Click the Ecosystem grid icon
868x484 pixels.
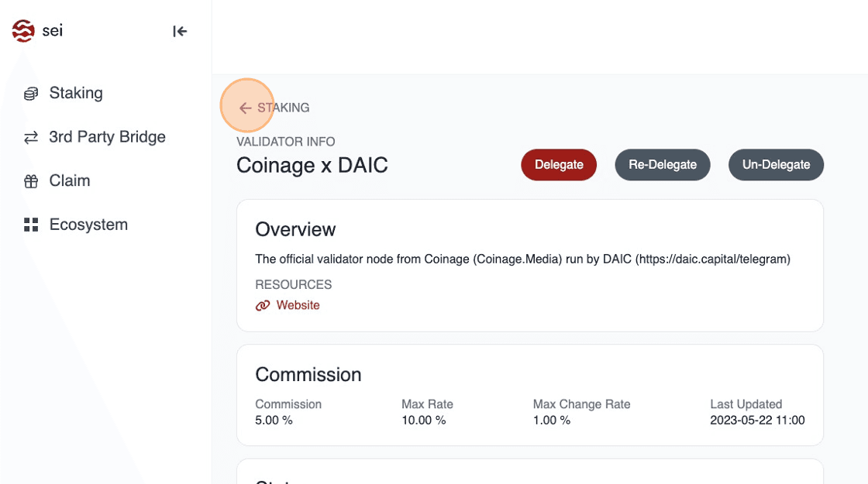click(31, 225)
